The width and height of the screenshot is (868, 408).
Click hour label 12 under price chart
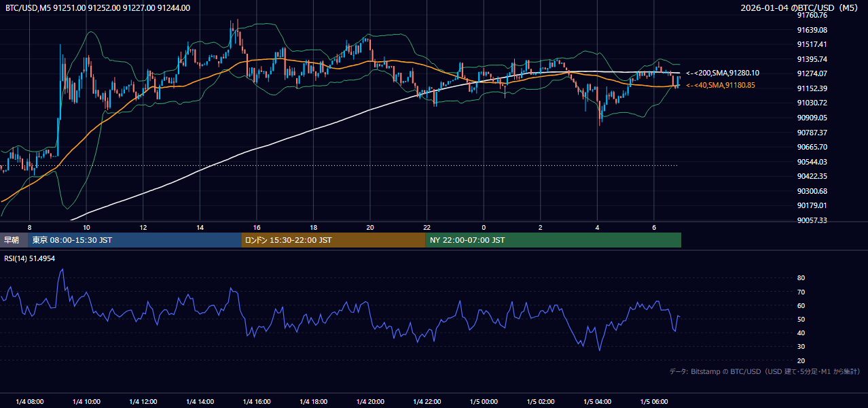click(x=143, y=227)
